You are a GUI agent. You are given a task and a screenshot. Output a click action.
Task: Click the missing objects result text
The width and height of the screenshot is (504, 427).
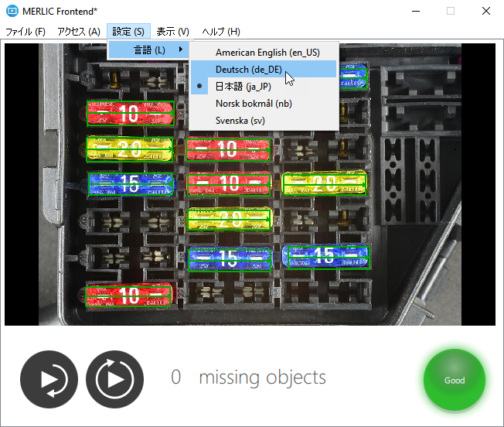[x=262, y=377]
